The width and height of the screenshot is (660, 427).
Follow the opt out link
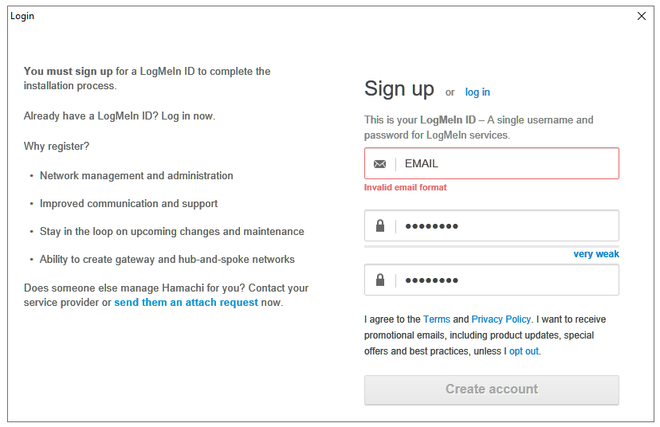[524, 351]
